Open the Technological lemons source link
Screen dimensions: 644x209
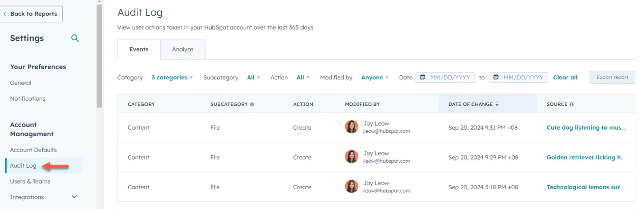586,187
